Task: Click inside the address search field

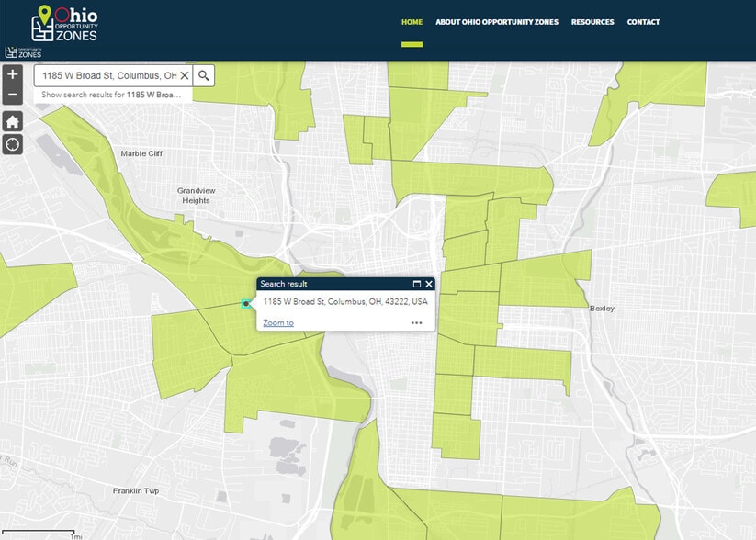Action: pyautogui.click(x=106, y=75)
